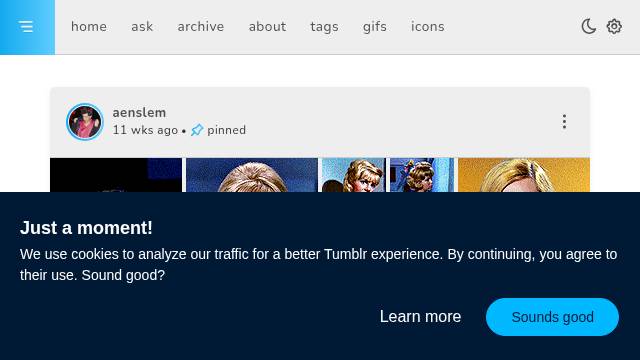This screenshot has height=360, width=640.
Task: Open the about page
Action: tap(267, 27)
